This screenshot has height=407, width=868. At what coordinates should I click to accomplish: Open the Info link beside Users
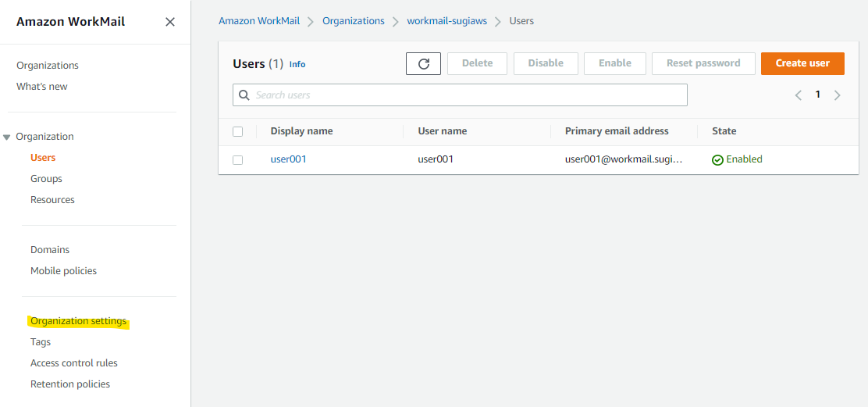(297, 64)
